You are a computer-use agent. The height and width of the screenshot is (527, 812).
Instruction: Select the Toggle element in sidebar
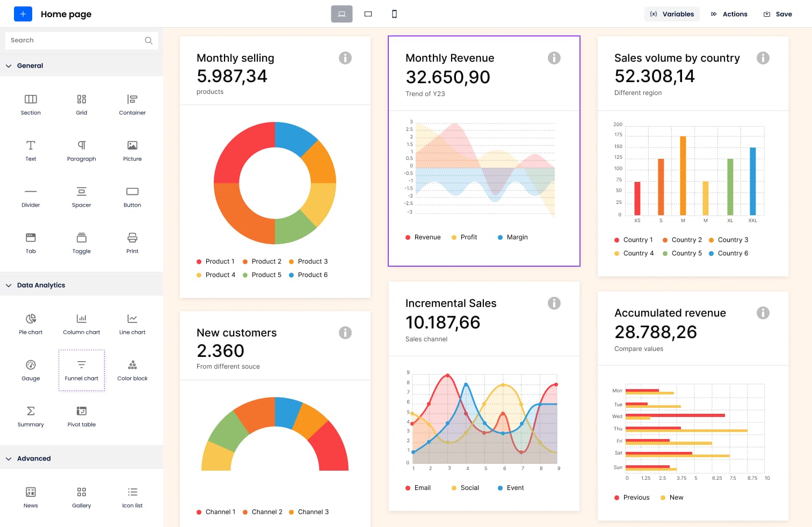coord(81,242)
